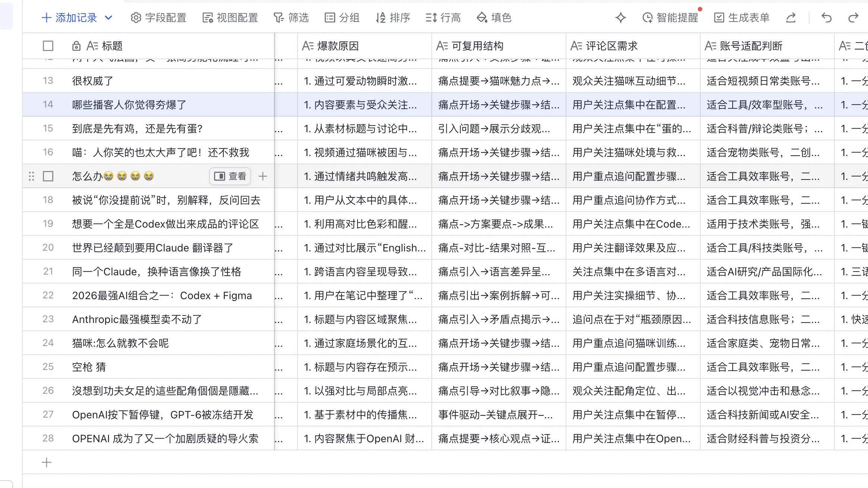Click the plus icon to add new row
The image size is (868, 488).
pyautogui.click(x=47, y=462)
